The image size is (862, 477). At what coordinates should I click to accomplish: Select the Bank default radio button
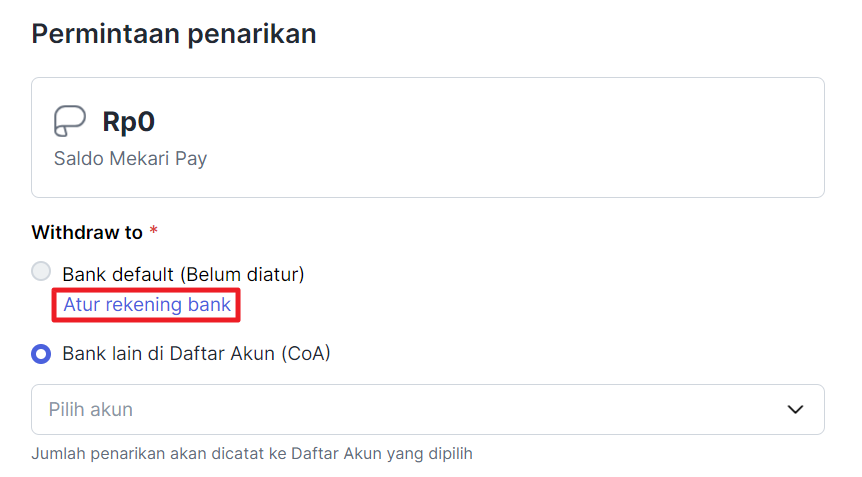pyautogui.click(x=41, y=272)
